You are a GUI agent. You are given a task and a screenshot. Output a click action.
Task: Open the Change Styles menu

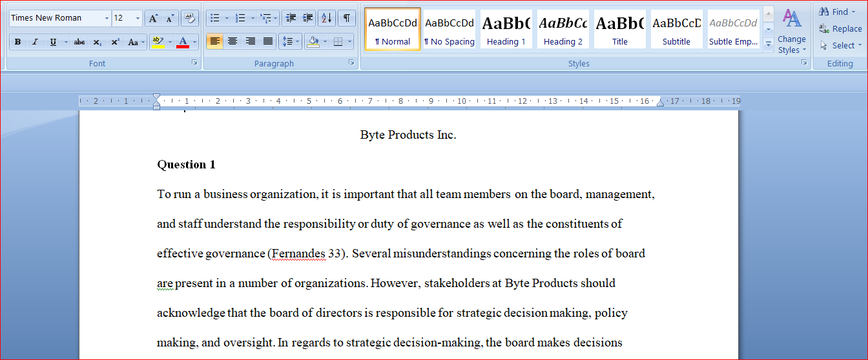792,30
